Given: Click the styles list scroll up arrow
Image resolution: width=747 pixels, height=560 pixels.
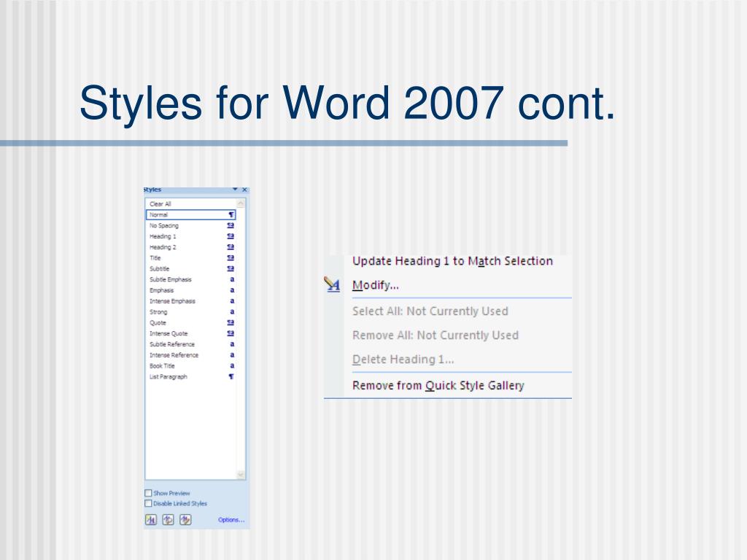Looking at the screenshot, I should [241, 204].
